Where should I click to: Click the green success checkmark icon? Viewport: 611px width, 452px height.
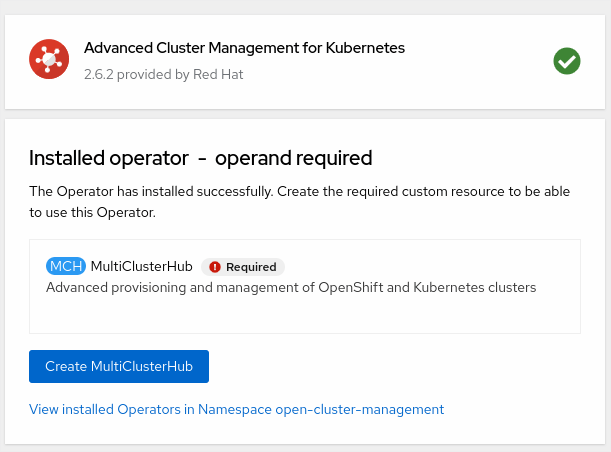567,61
